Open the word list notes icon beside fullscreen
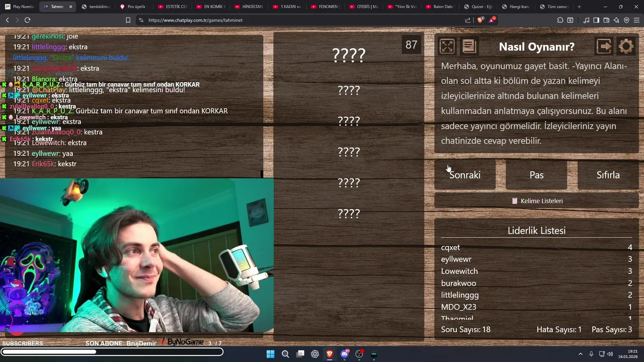644x362 pixels. click(x=469, y=46)
